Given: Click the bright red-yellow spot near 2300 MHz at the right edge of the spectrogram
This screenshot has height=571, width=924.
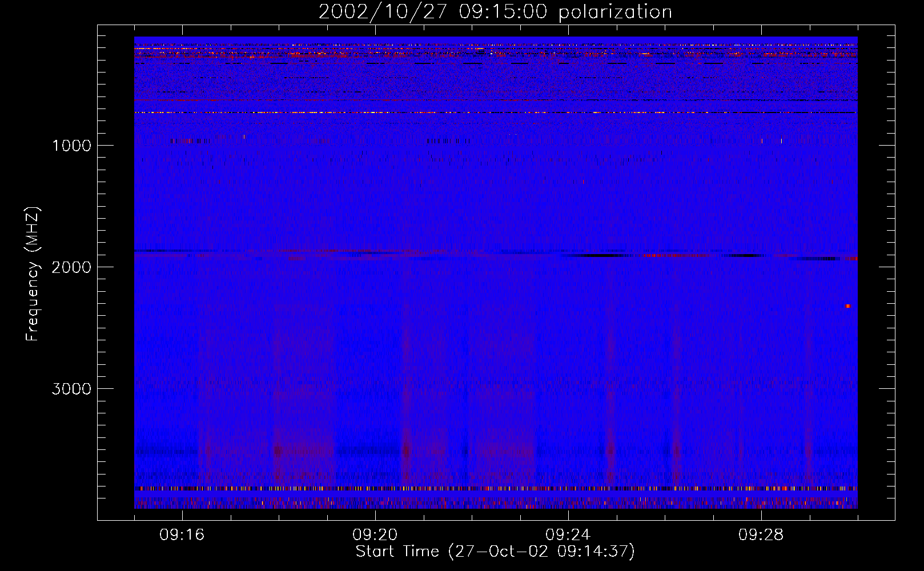Looking at the screenshot, I should pyautogui.click(x=848, y=306).
